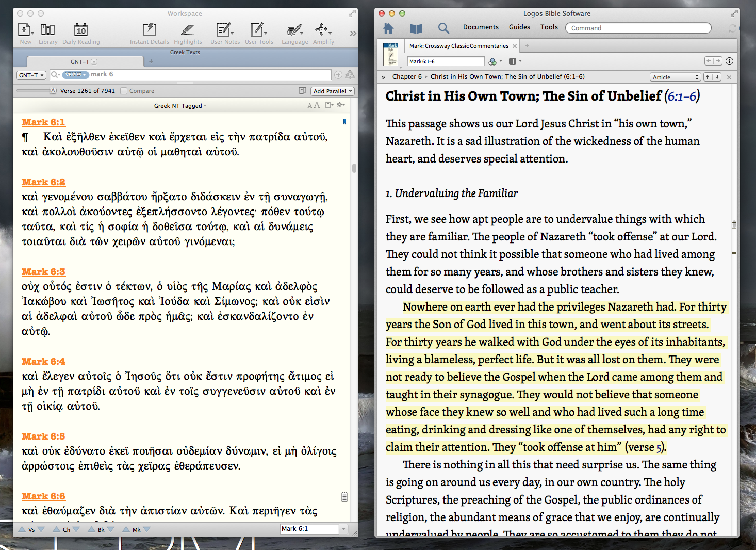Toggle the Compare checkbox
The height and width of the screenshot is (550, 756).
[x=124, y=91]
